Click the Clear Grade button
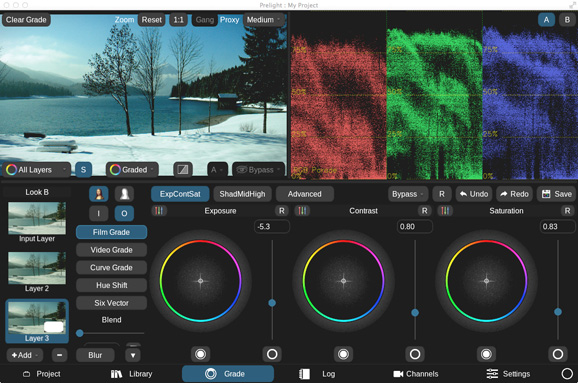This screenshot has height=383, width=578. (x=26, y=20)
